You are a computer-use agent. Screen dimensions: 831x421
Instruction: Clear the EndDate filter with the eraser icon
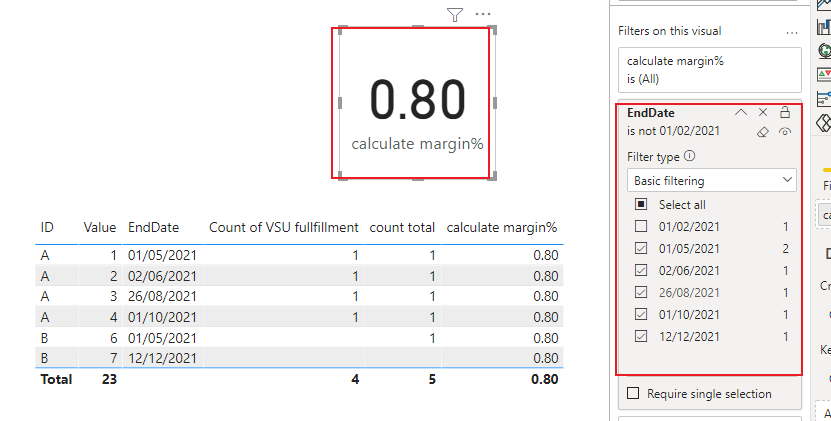pyautogui.click(x=763, y=132)
